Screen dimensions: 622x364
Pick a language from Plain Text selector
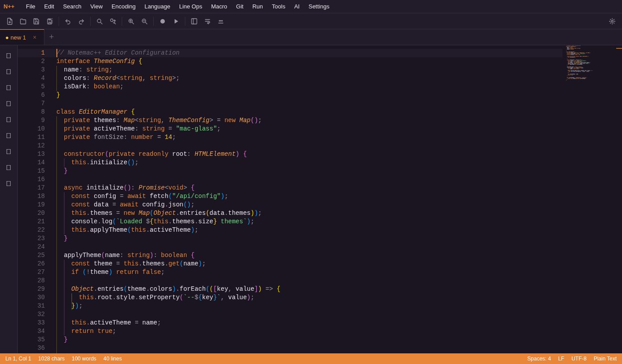605,358
